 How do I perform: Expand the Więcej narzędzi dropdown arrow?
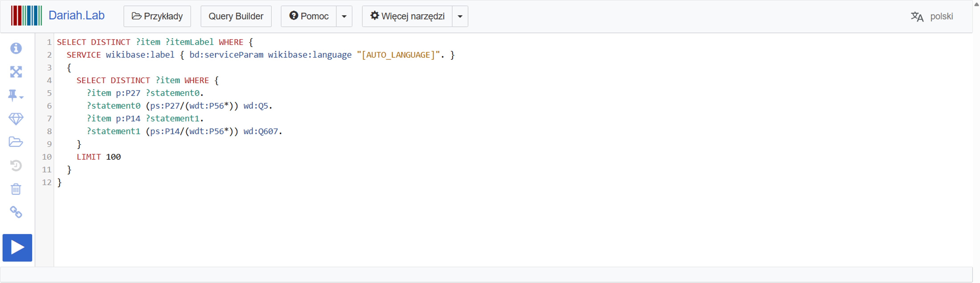click(460, 16)
